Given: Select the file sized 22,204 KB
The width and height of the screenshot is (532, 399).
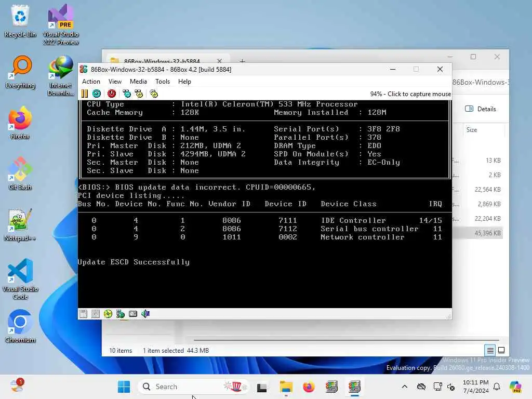Looking at the screenshot, I should (x=477, y=219).
